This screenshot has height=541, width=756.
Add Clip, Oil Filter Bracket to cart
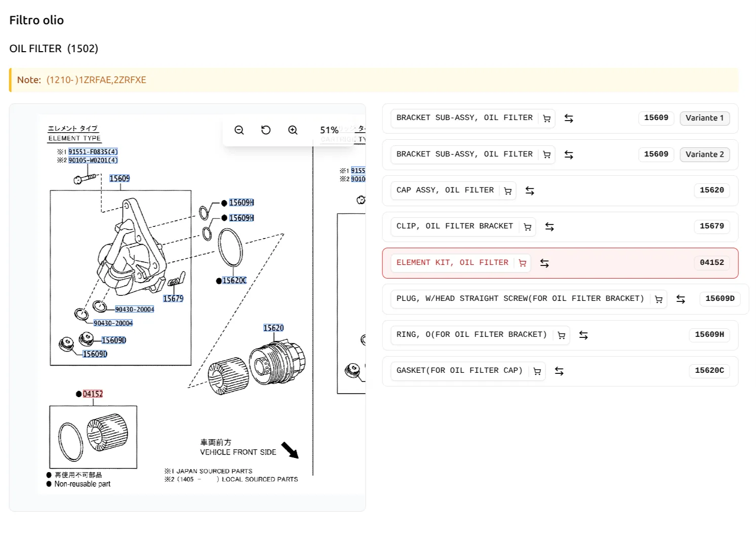coord(528,227)
